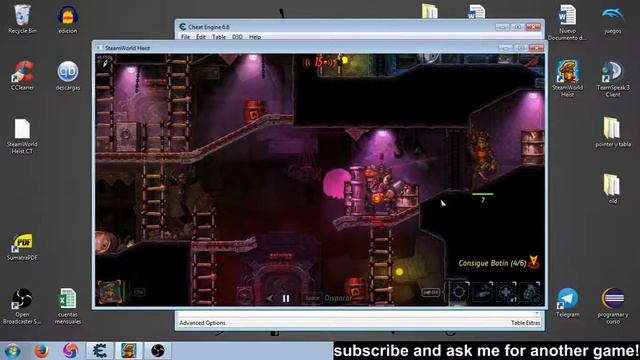The image size is (640, 360).
Task: Open the pointer y tabla folder
Action: [613, 132]
